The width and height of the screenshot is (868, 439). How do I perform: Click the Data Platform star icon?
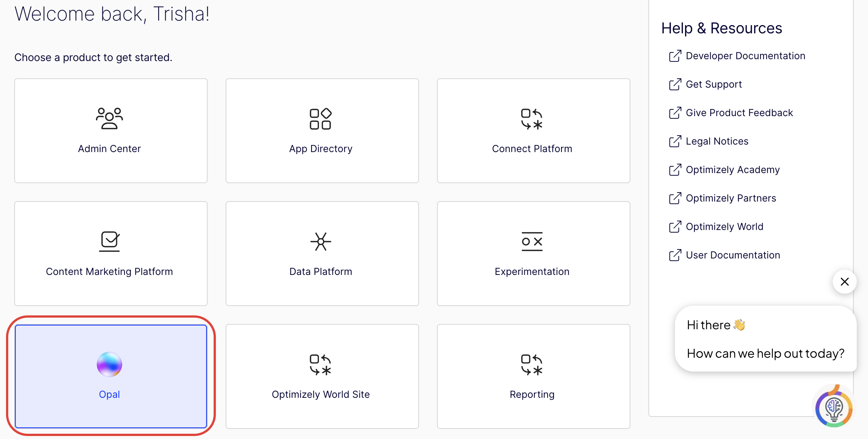[x=321, y=242]
